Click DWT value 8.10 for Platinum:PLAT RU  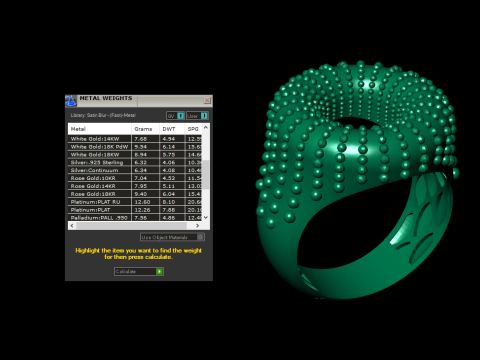coord(169,202)
